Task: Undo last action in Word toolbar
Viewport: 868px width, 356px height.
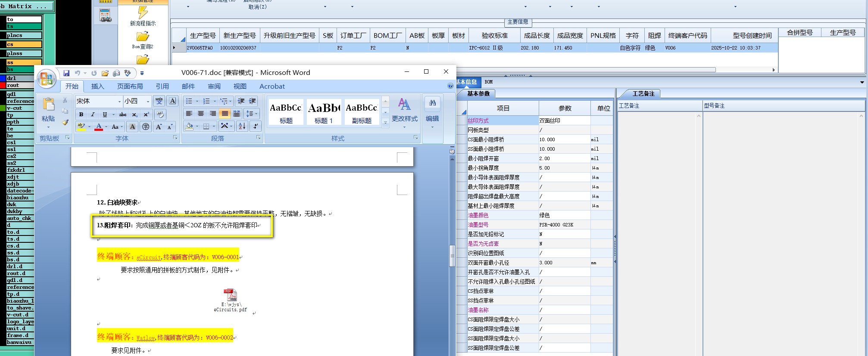Action: click(78, 73)
